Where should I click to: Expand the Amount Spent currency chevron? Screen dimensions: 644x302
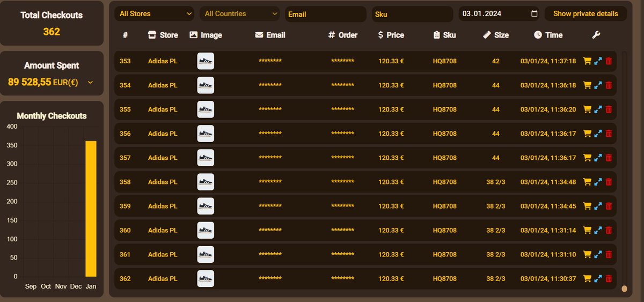click(90, 83)
